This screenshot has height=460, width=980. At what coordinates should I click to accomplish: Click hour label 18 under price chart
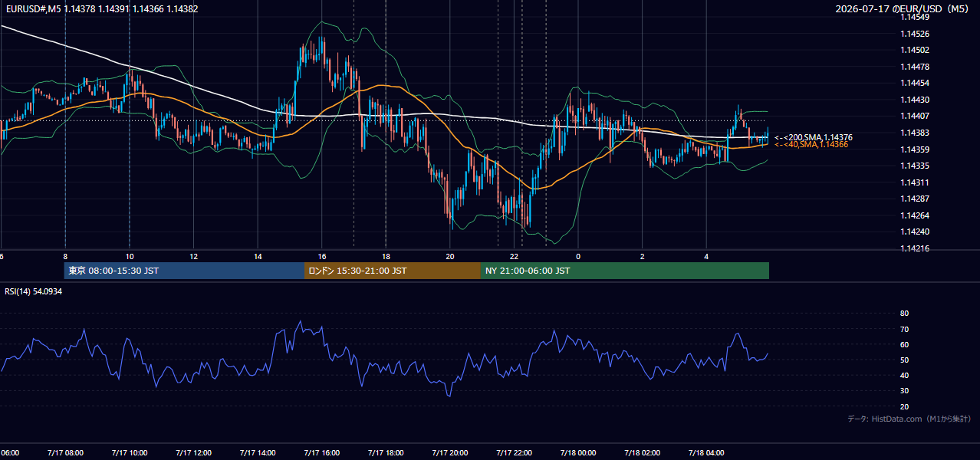[386, 256]
